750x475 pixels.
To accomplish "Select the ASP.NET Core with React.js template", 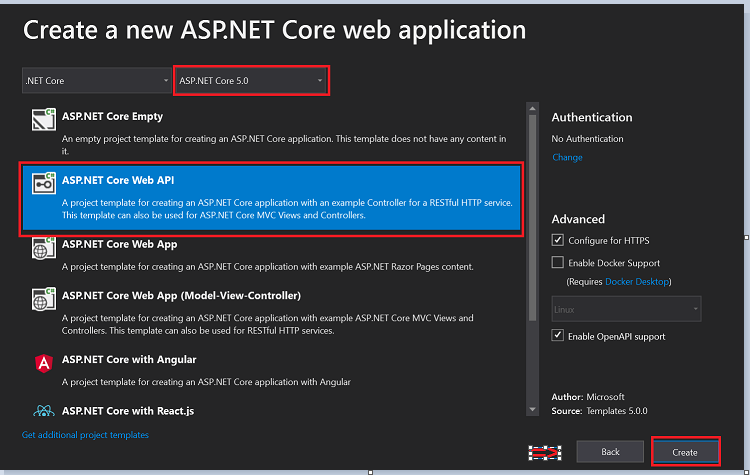I will (x=129, y=411).
